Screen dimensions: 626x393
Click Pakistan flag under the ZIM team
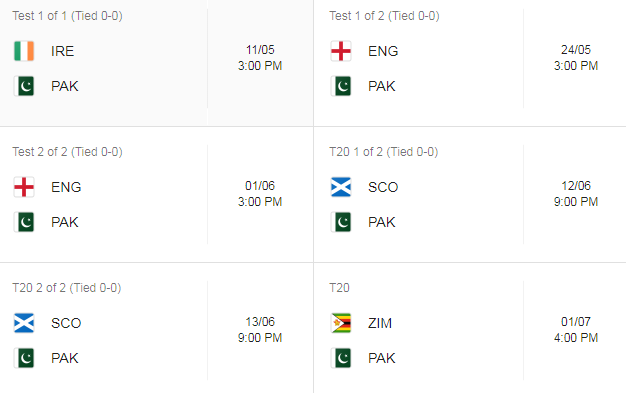point(341,358)
